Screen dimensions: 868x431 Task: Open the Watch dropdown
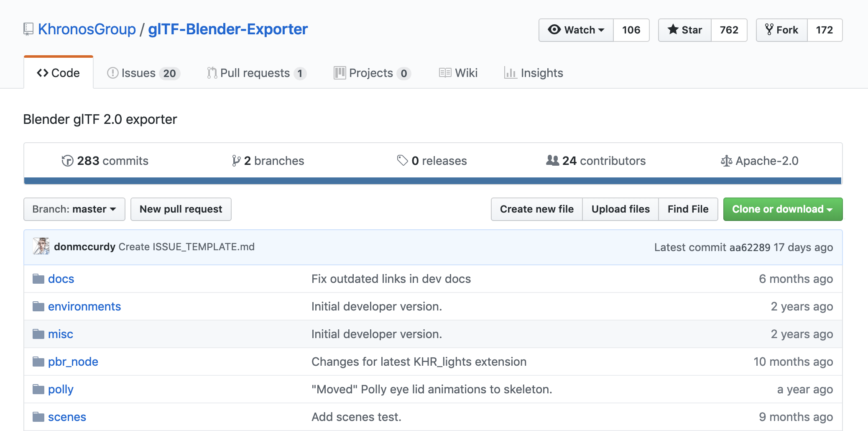point(576,30)
